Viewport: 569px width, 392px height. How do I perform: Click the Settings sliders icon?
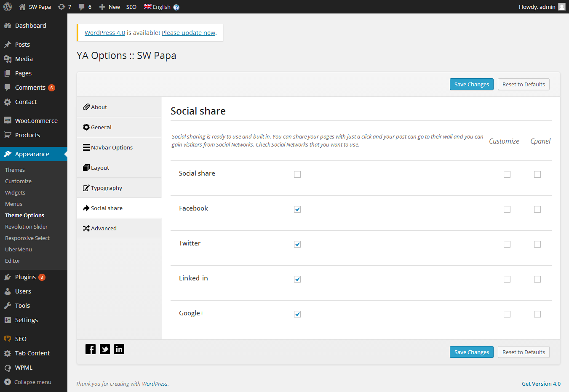[8, 320]
